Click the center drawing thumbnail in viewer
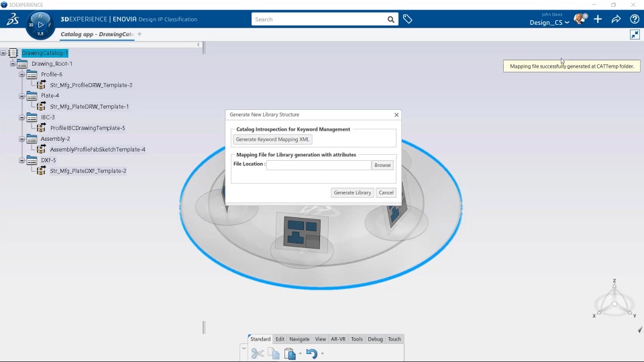This screenshot has width=644, height=362. point(302,231)
